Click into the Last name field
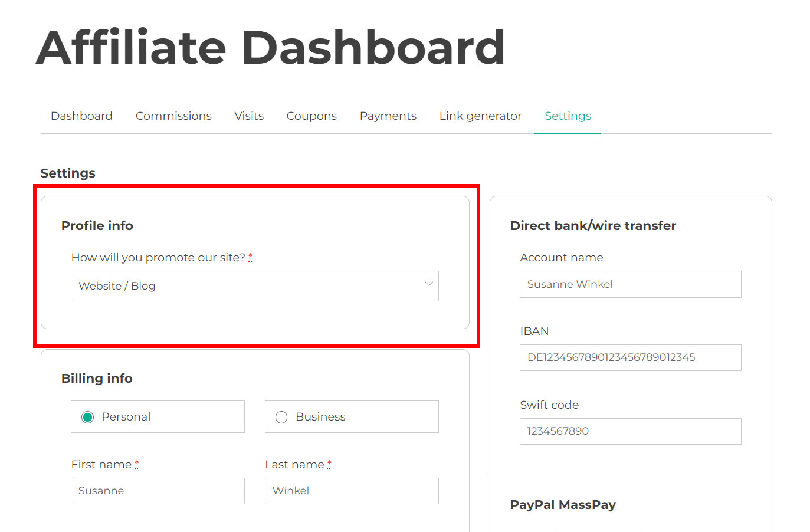 click(352, 491)
